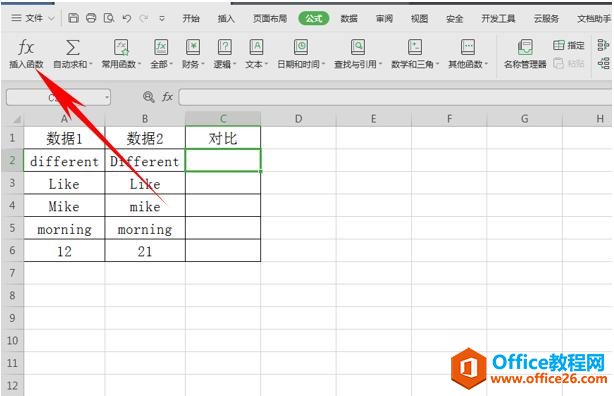Viewport: 614px width, 396px height.
Task: Open the Other Functions (其他函数) icon
Action: coord(468,47)
